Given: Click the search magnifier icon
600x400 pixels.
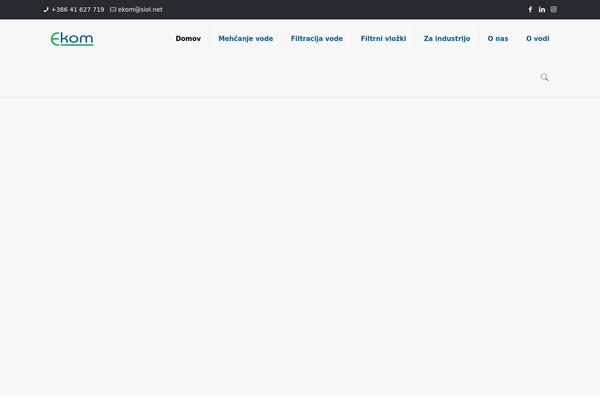Looking at the screenshot, I should (544, 77).
